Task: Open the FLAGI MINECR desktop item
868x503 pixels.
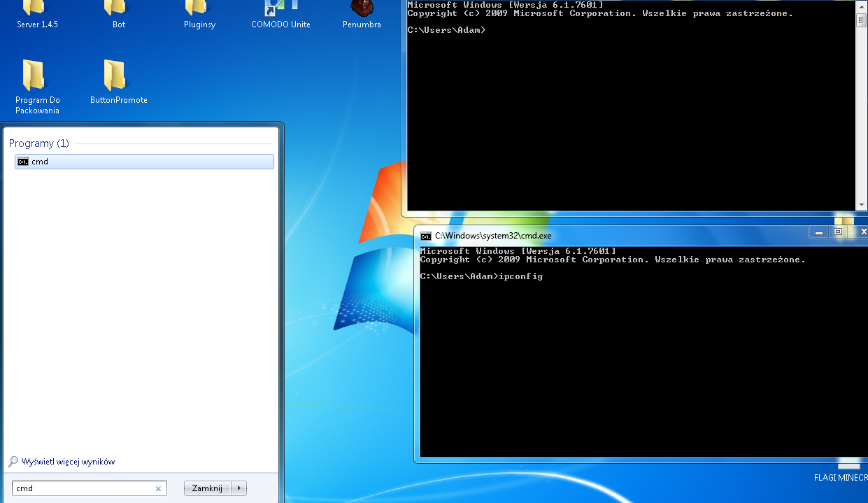Action: [x=841, y=472]
